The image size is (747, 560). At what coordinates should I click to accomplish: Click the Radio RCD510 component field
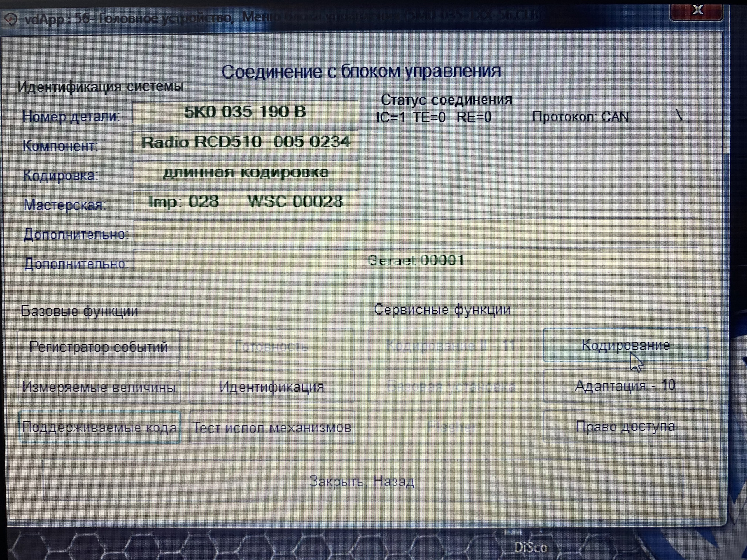click(245, 142)
